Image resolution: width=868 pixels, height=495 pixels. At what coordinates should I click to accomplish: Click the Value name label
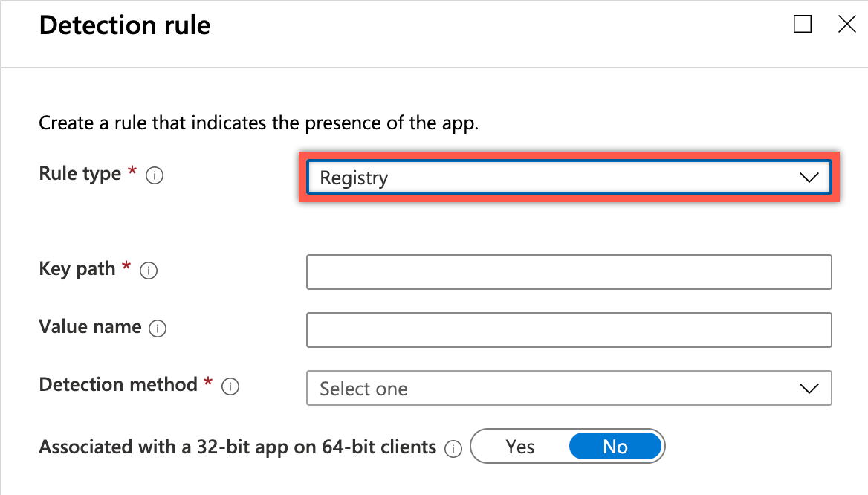(x=90, y=327)
